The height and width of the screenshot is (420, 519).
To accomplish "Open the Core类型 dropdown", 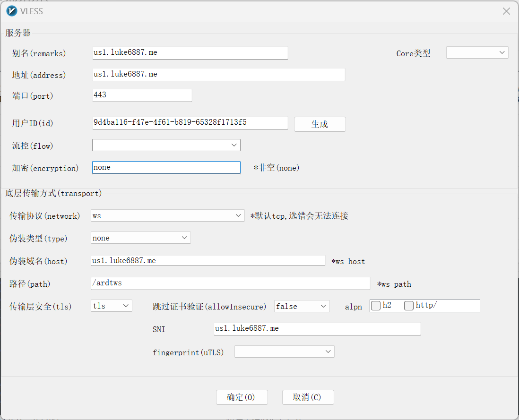I will (477, 53).
